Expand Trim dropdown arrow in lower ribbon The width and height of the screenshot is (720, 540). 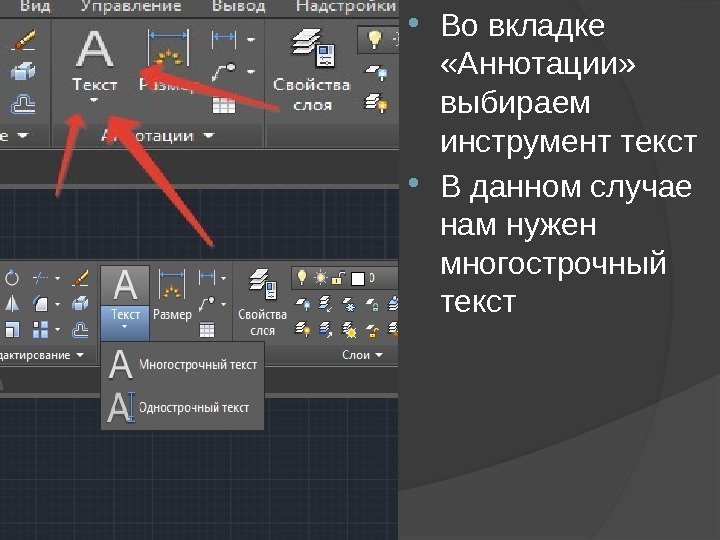(57, 278)
